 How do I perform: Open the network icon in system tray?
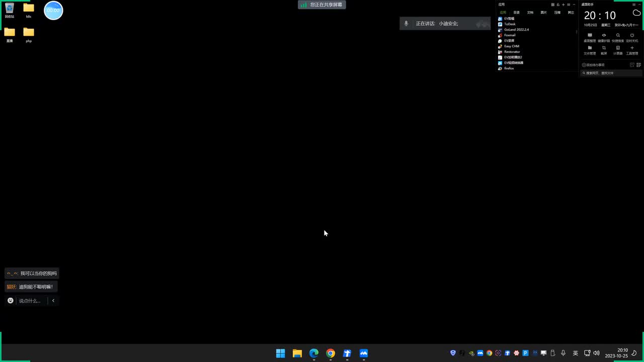[x=587, y=353]
